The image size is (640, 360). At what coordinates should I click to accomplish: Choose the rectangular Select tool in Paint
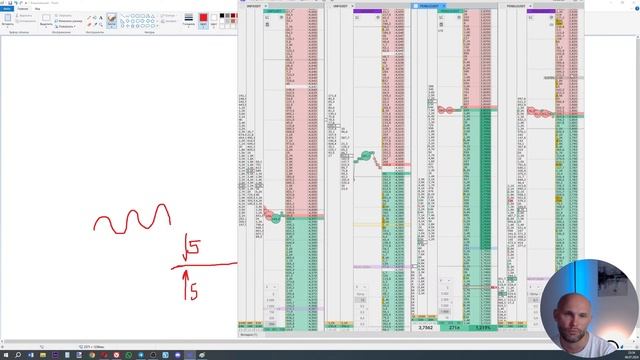(x=46, y=18)
